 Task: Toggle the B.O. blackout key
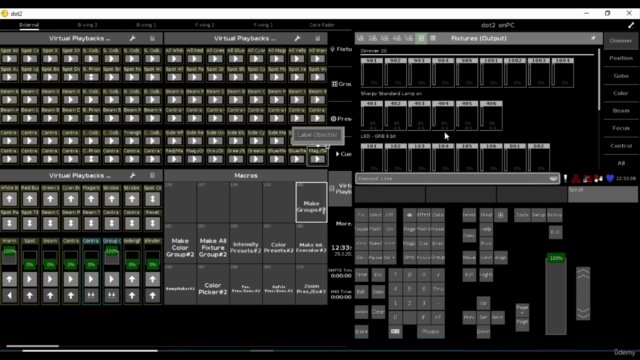pyautogui.click(x=555, y=232)
